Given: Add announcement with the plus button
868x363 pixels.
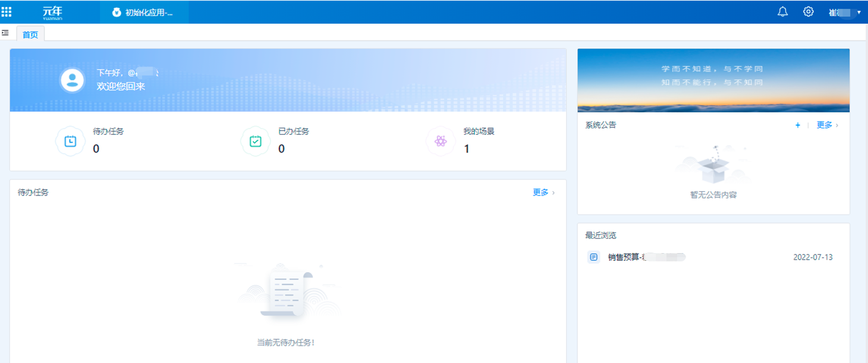Looking at the screenshot, I should (798, 125).
